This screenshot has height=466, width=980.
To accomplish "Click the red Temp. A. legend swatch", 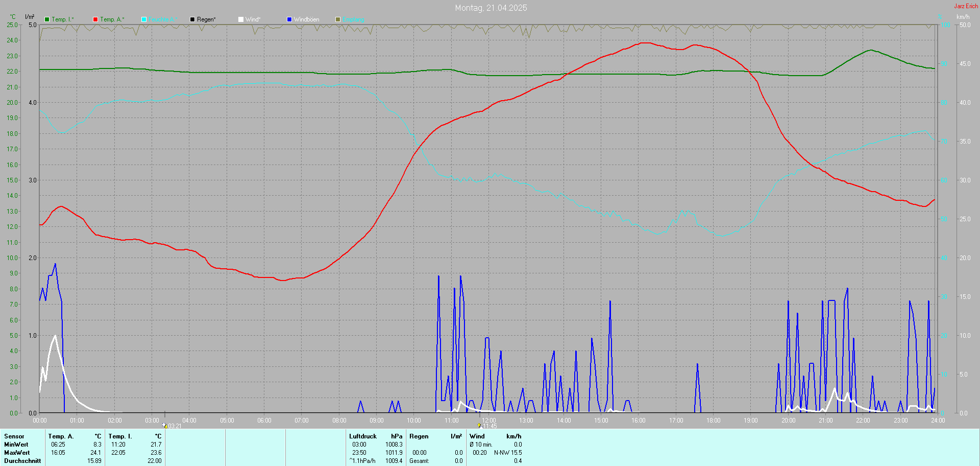I will 95,19.
